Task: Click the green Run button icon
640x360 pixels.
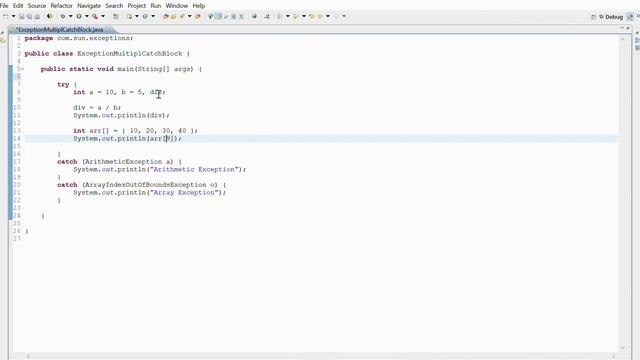Action: 79,16
